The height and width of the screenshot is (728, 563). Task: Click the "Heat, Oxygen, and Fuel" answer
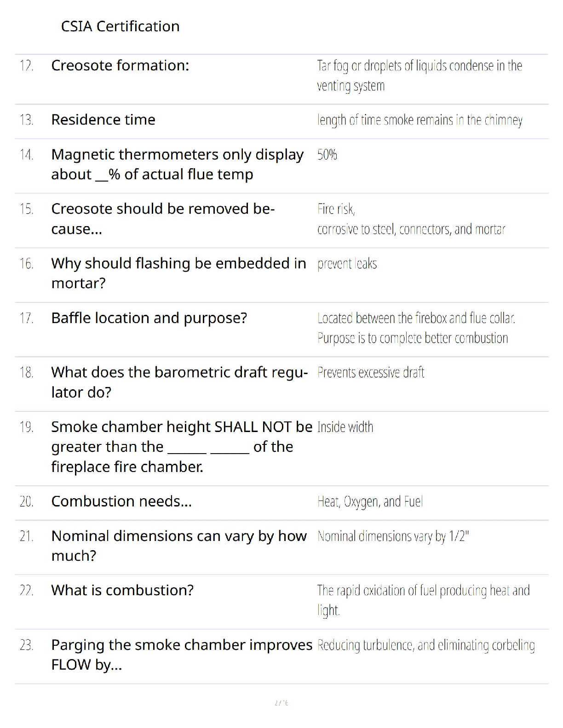click(x=370, y=501)
